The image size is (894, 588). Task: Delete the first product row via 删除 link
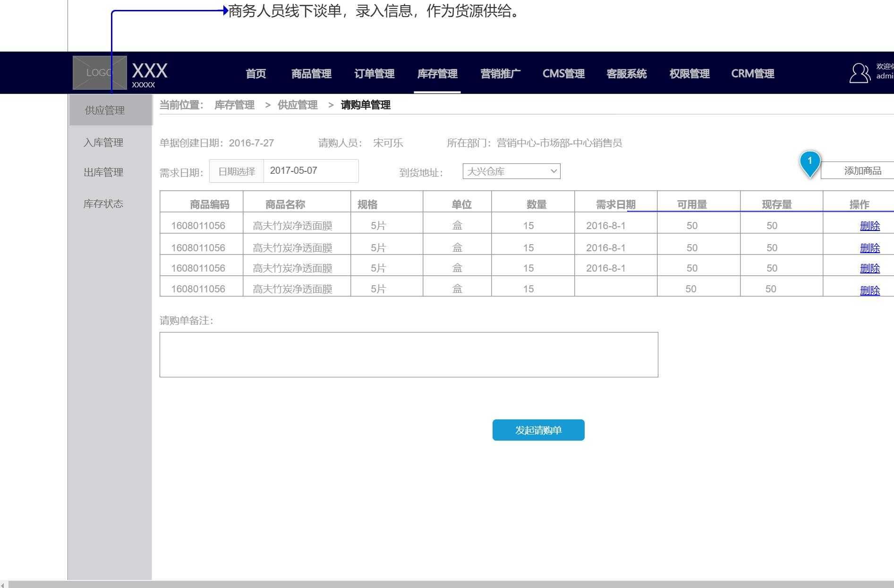870,226
